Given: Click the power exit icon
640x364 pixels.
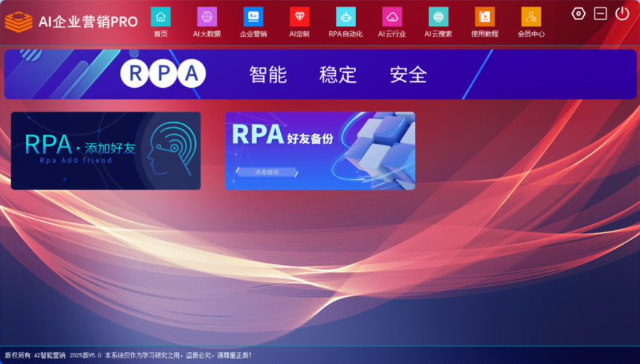Looking at the screenshot, I should [622, 13].
